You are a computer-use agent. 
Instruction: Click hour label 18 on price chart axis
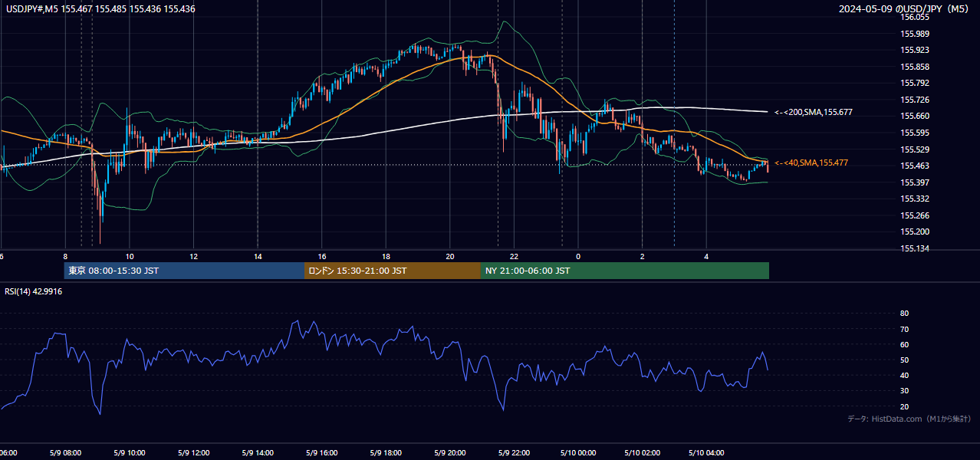pos(386,256)
